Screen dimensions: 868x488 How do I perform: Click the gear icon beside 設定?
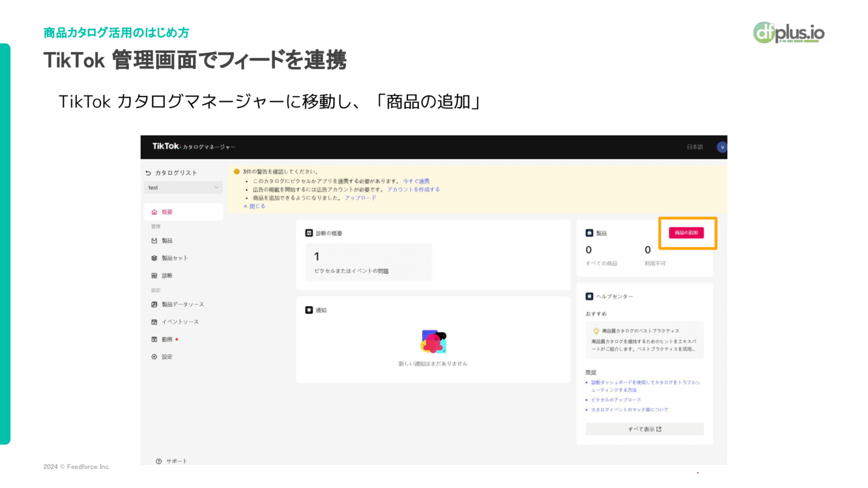coord(154,357)
